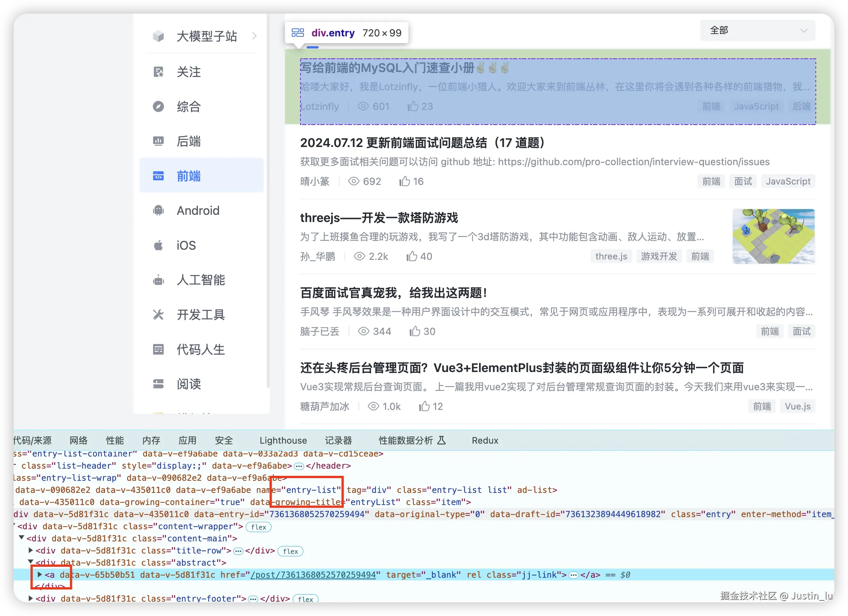848x616 pixels.
Task: Click the /post/7361368052570259494 href link
Action: (313, 575)
